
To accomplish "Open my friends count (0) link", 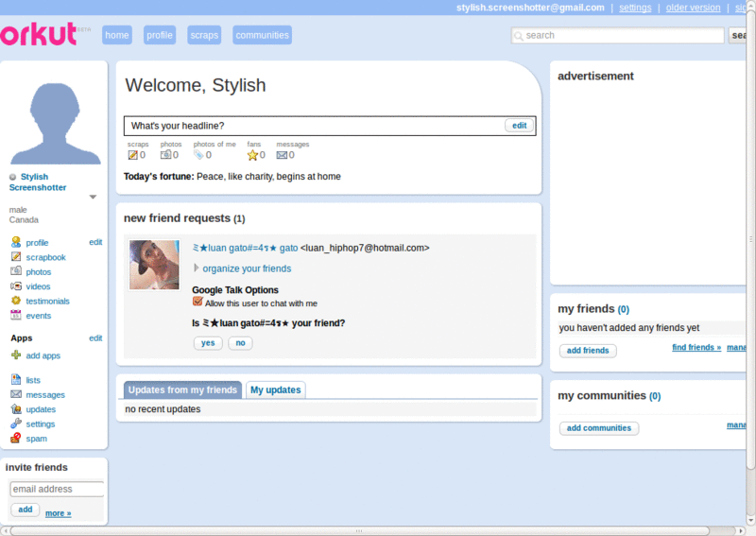I will (x=624, y=309).
